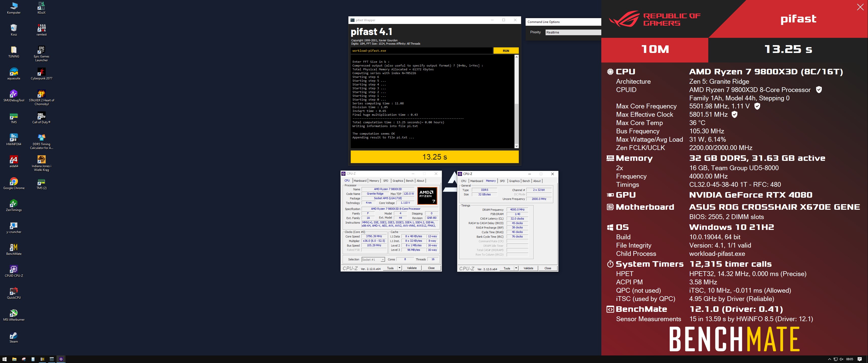Open the notification center icon

[860, 359]
